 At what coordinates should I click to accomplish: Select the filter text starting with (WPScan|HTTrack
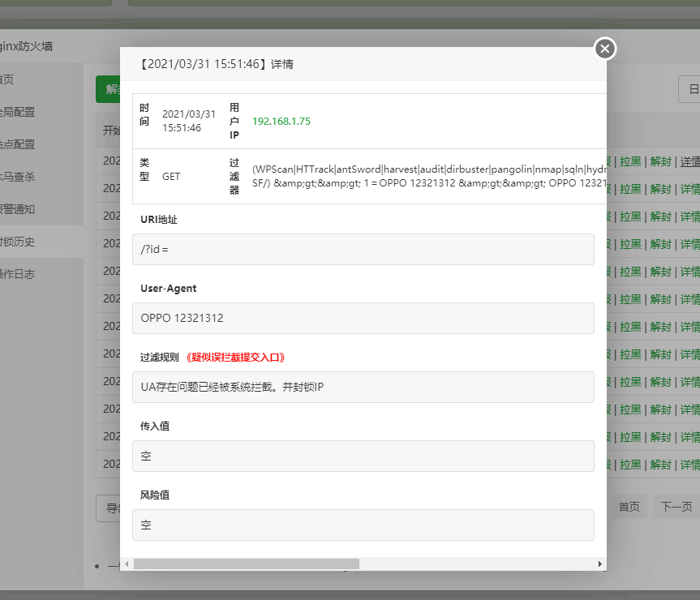point(429,176)
